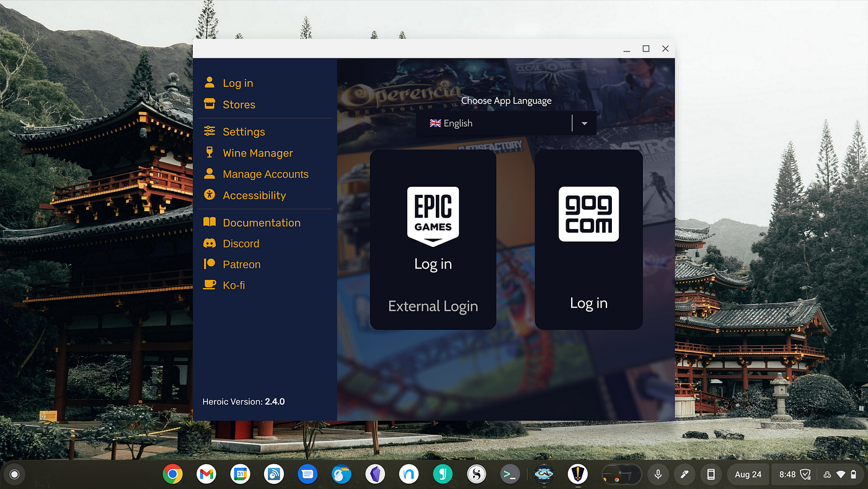The width and height of the screenshot is (868, 489).
Task: Launch Google Chrome from the shelf
Action: (x=172, y=474)
